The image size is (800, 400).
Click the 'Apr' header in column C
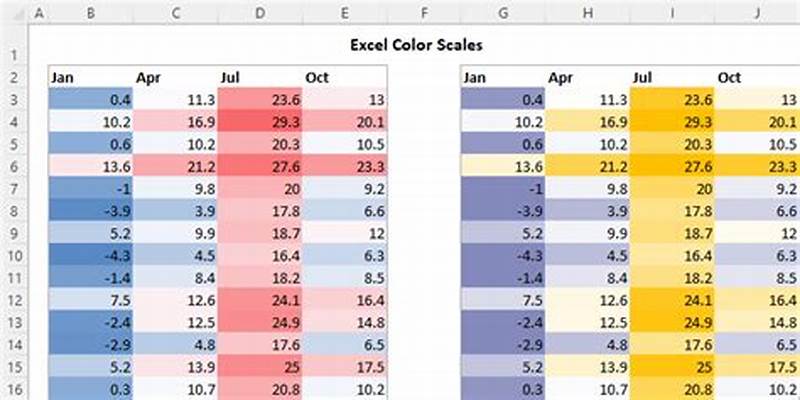176,77
